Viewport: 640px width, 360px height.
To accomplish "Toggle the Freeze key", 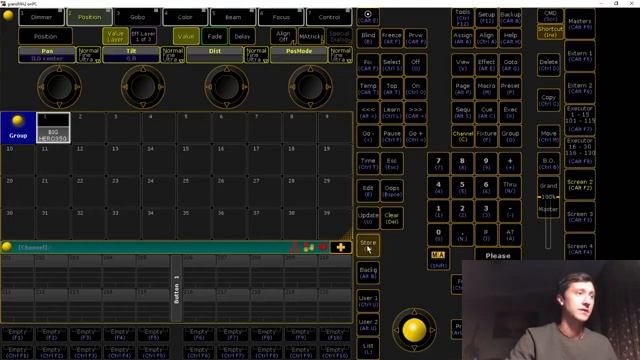I will pyautogui.click(x=392, y=38).
